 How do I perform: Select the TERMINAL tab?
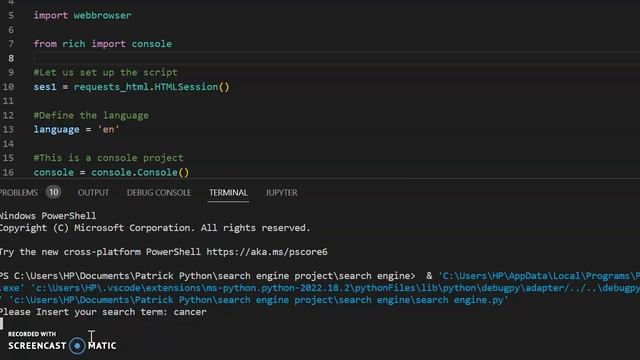(228, 193)
